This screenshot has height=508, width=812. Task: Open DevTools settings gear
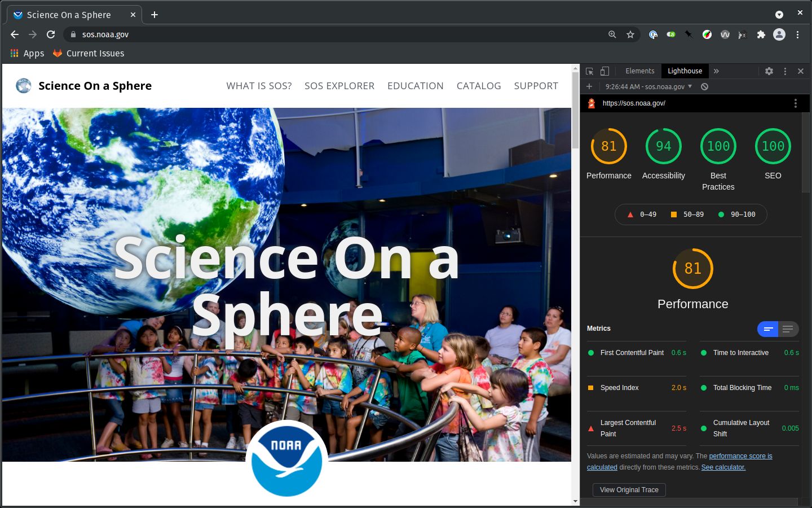coord(769,71)
